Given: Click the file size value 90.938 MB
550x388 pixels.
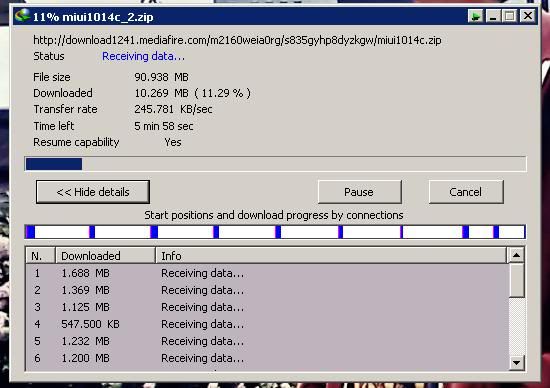Looking at the screenshot, I should click(x=161, y=77).
